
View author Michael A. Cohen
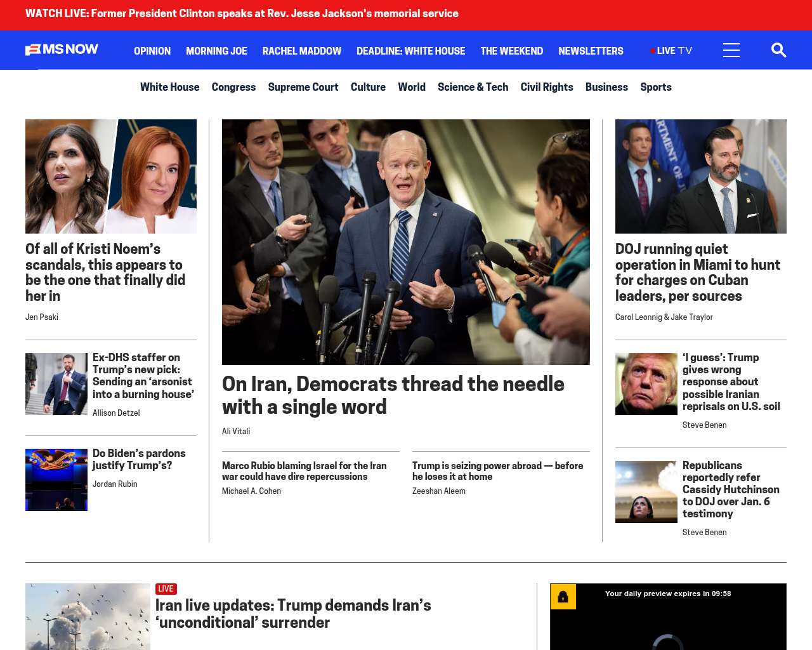pos(251,491)
